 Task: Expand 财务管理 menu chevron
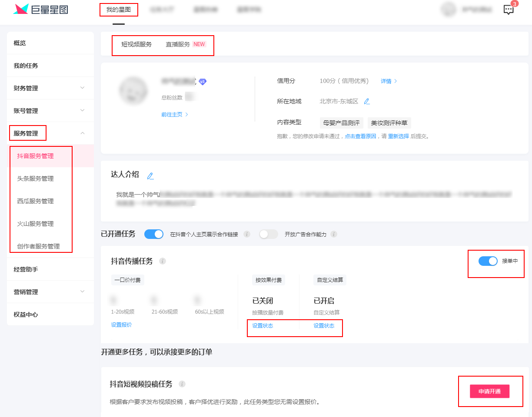pyautogui.click(x=83, y=88)
